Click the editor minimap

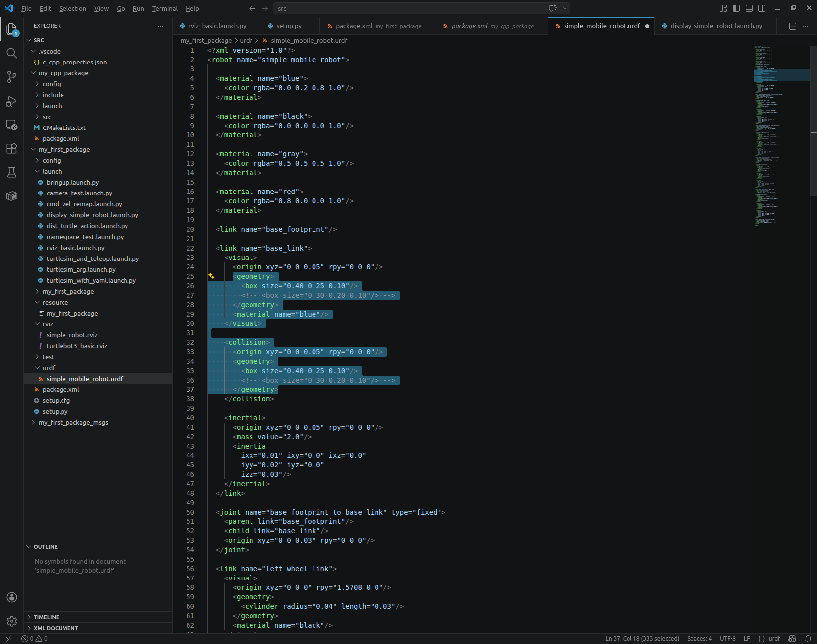[x=781, y=135]
